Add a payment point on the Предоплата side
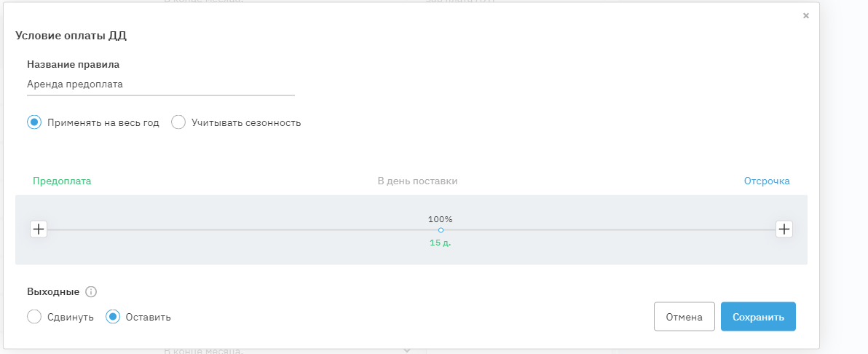The width and height of the screenshot is (868, 354). tap(39, 229)
